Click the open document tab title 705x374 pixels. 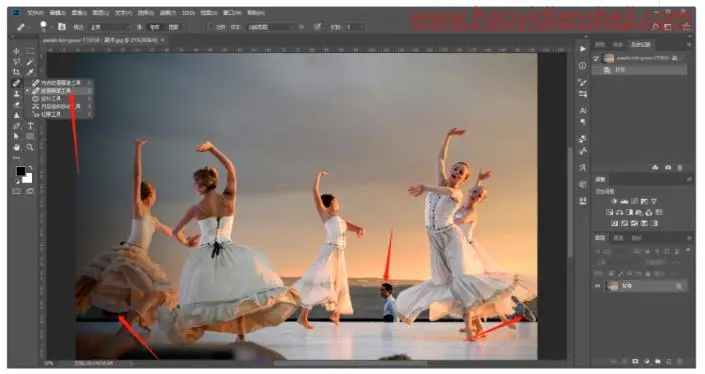point(100,40)
